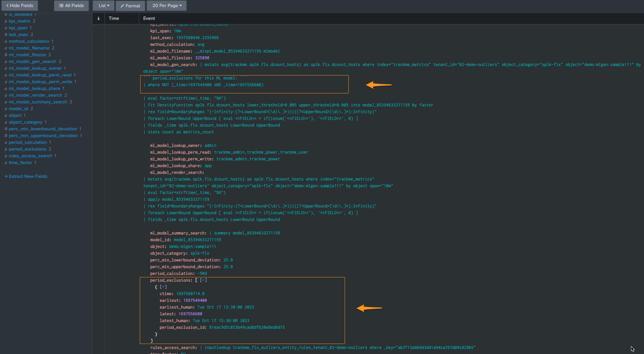Click object_category value splk-flx

[x=200, y=253]
